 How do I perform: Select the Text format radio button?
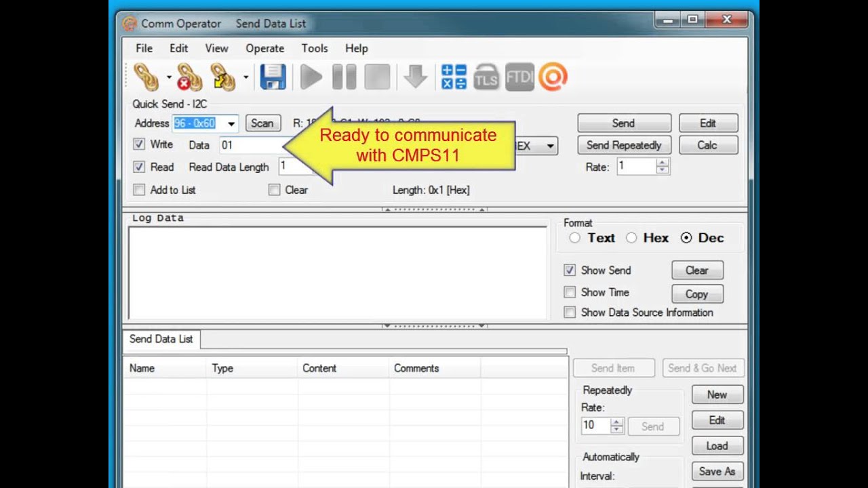(575, 238)
